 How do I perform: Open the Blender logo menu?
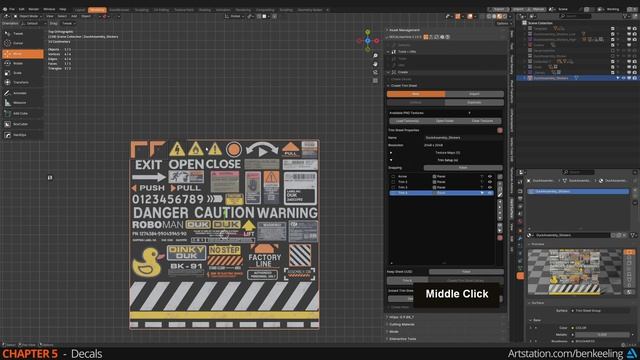click(x=4, y=9)
